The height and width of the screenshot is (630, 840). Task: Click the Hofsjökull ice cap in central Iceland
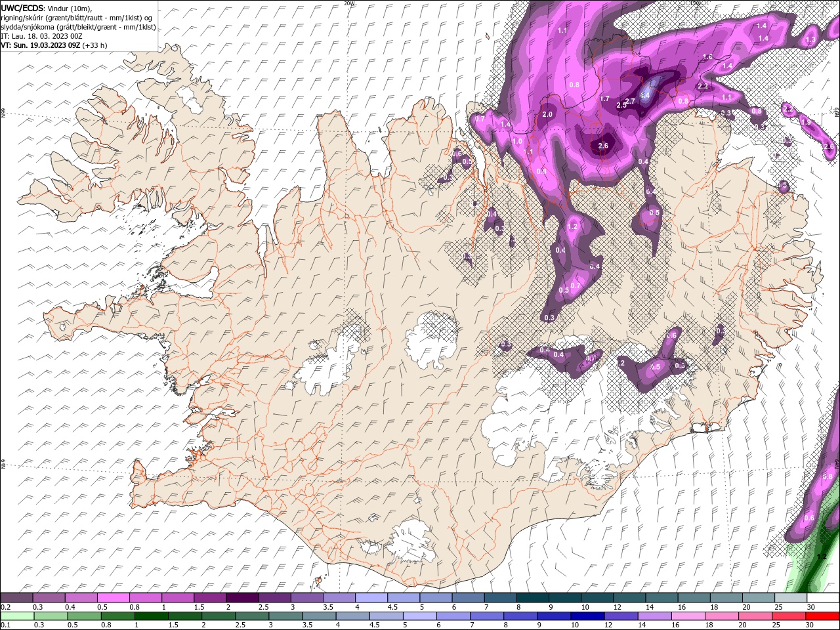pos(431,340)
